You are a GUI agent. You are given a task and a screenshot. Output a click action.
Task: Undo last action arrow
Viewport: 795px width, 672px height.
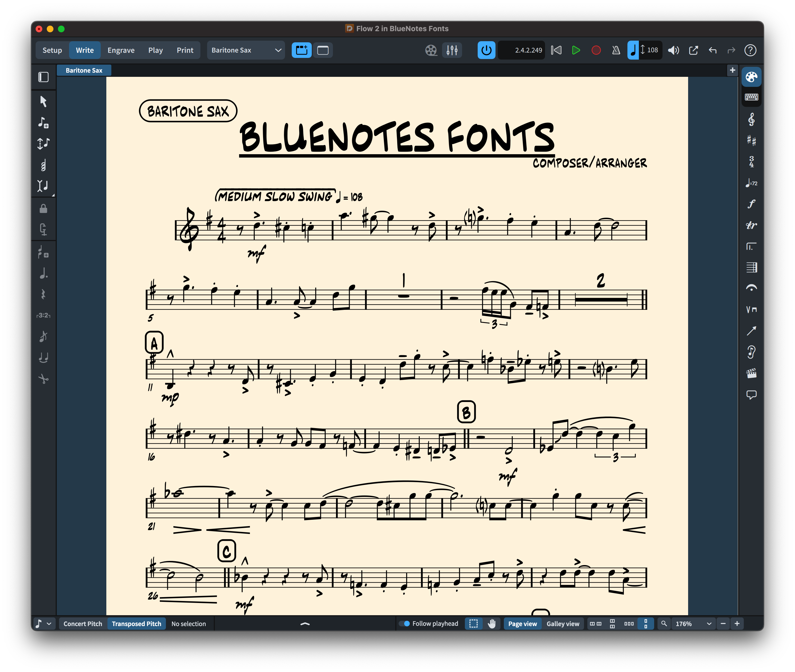(712, 50)
